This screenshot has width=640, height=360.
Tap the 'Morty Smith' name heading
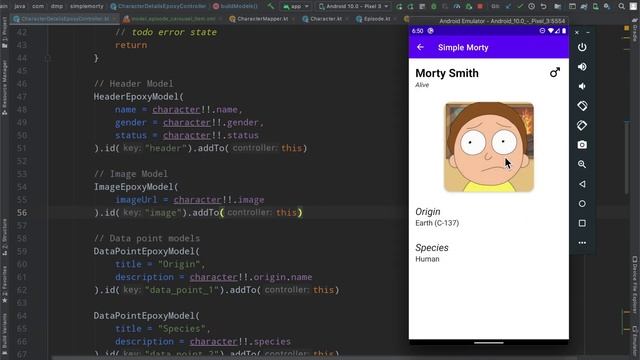point(447,73)
